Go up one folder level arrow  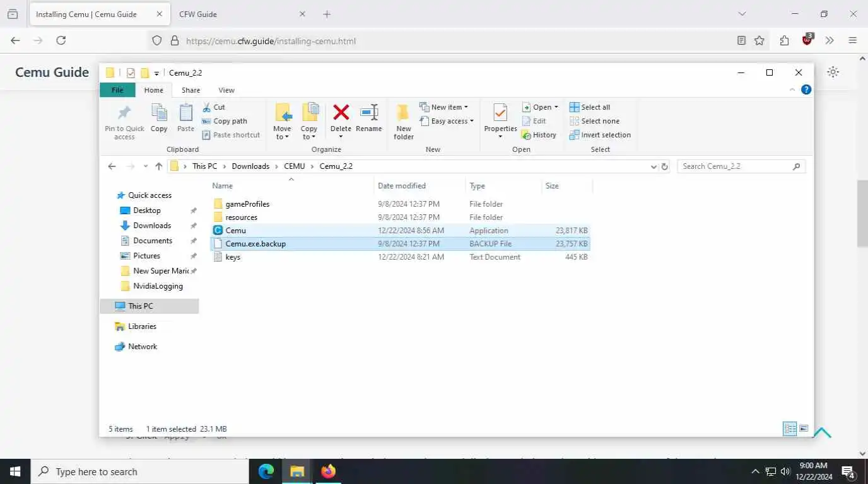click(x=159, y=166)
